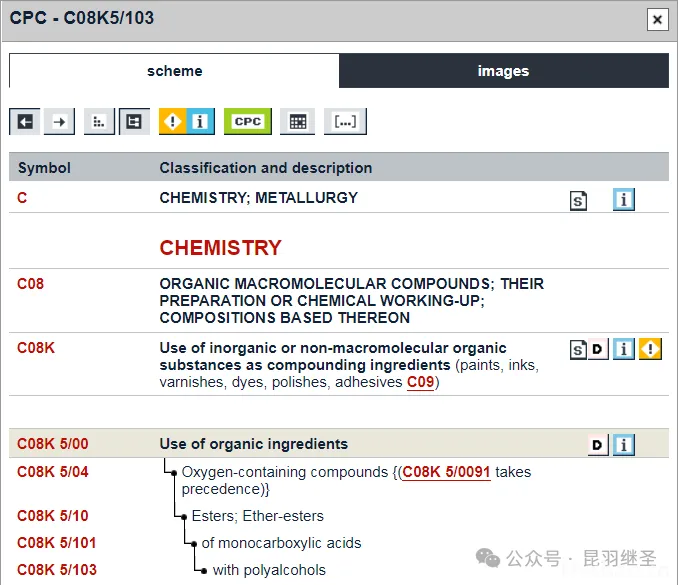Open the info icon for C08K 5/00
This screenshot has height=585, width=678.
624,445
